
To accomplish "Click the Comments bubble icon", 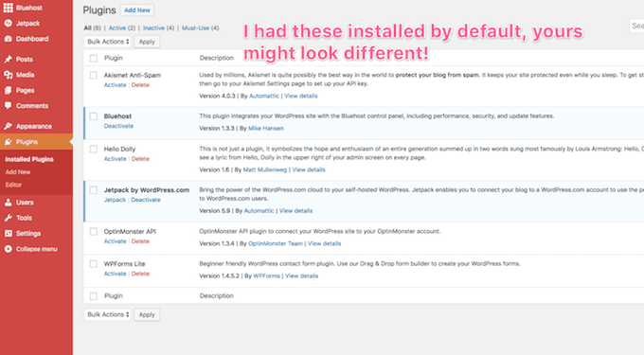I will [x=8, y=105].
